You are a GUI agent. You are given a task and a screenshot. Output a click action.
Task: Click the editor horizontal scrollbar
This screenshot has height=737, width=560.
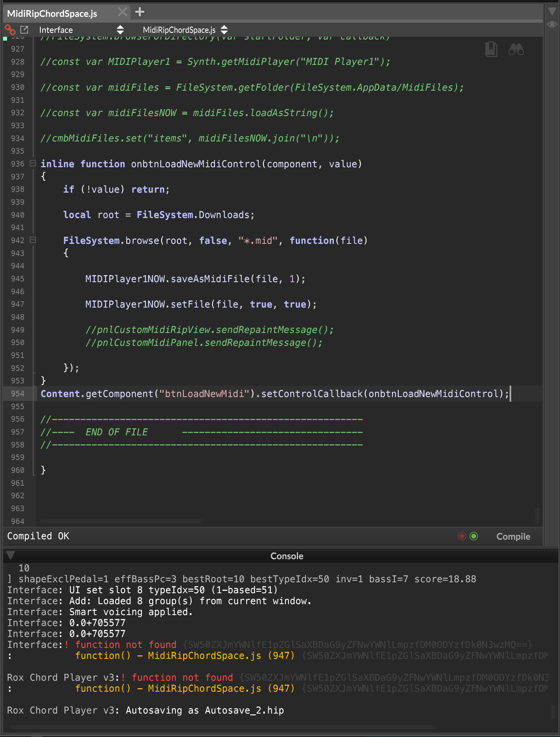click(121, 521)
